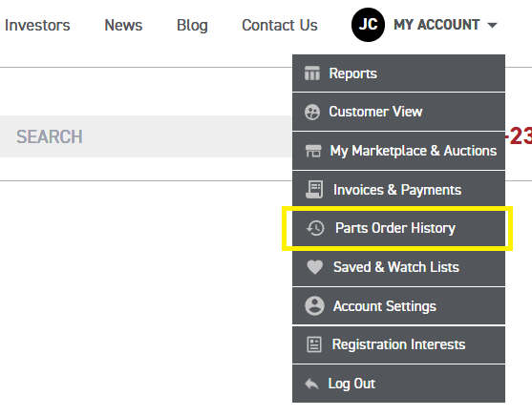Open My Account menu label
532x416 pixels.
[436, 25]
